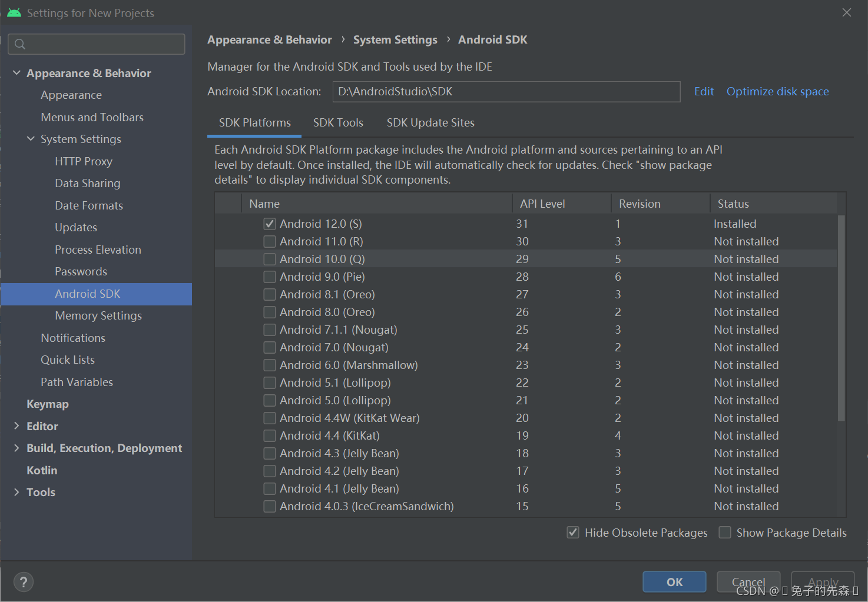The width and height of the screenshot is (868, 602).
Task: Click Edit SDK location link
Action: pos(704,91)
